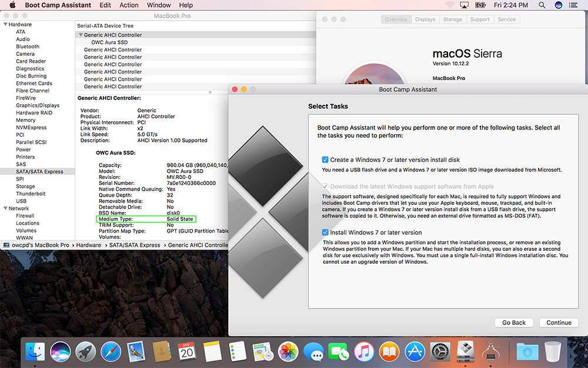Open Messages speech bubble icon in Dock
Screen dimensions: 588x368
[x=313, y=352]
